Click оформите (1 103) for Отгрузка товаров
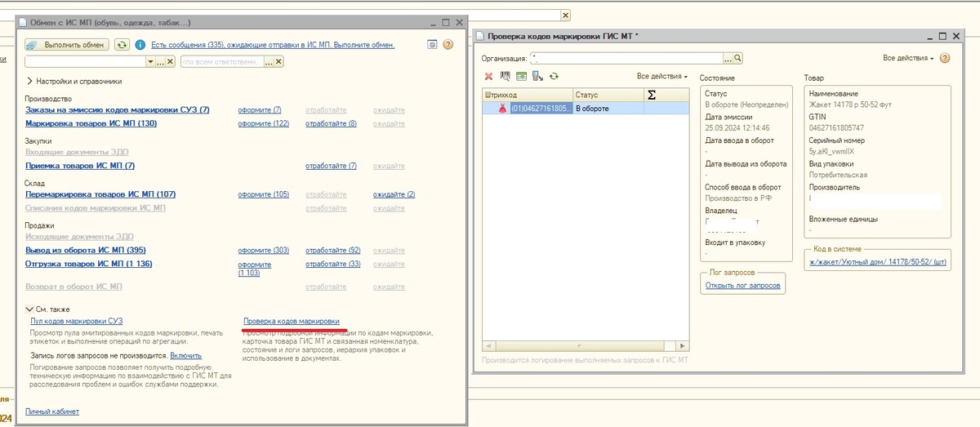 (255, 268)
